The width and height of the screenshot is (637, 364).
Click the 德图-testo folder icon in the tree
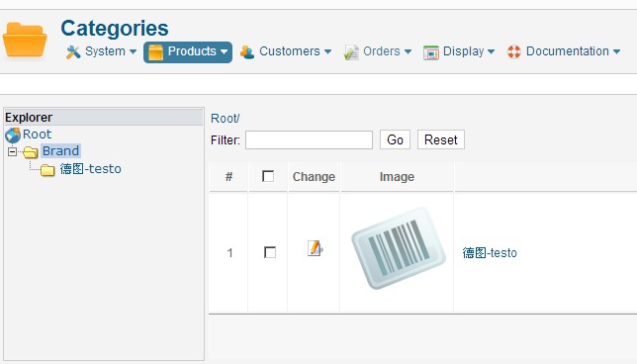[x=47, y=170]
